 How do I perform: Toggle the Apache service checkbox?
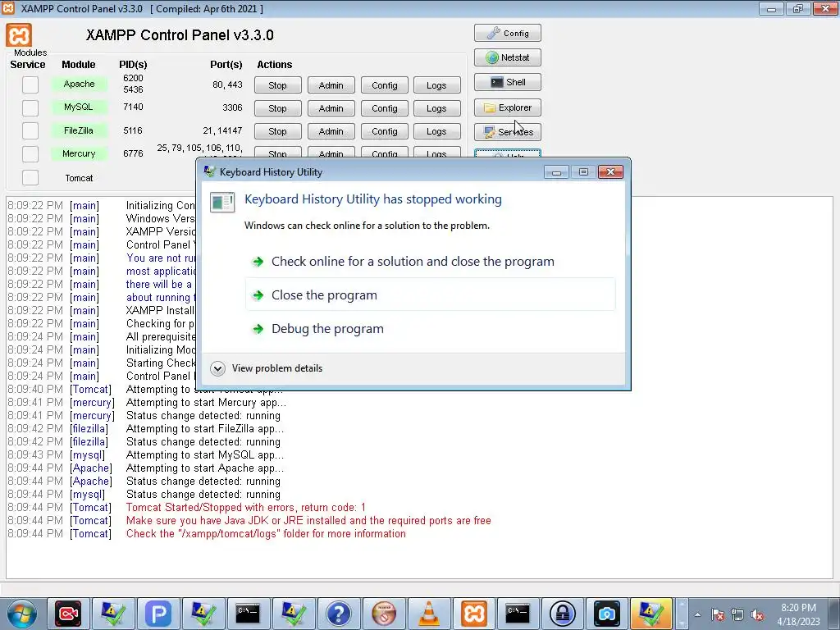coord(30,84)
